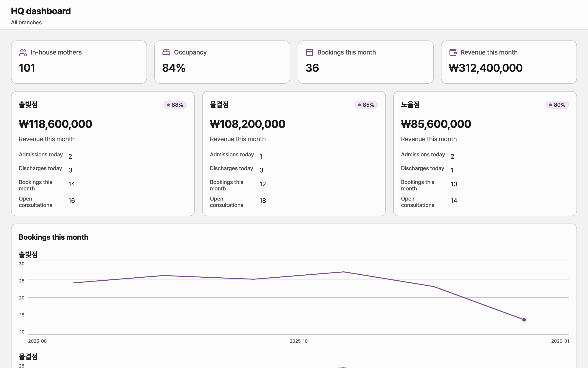The height and width of the screenshot is (368, 588).
Task: Click total revenue ₩312,400,000
Action: pos(486,68)
